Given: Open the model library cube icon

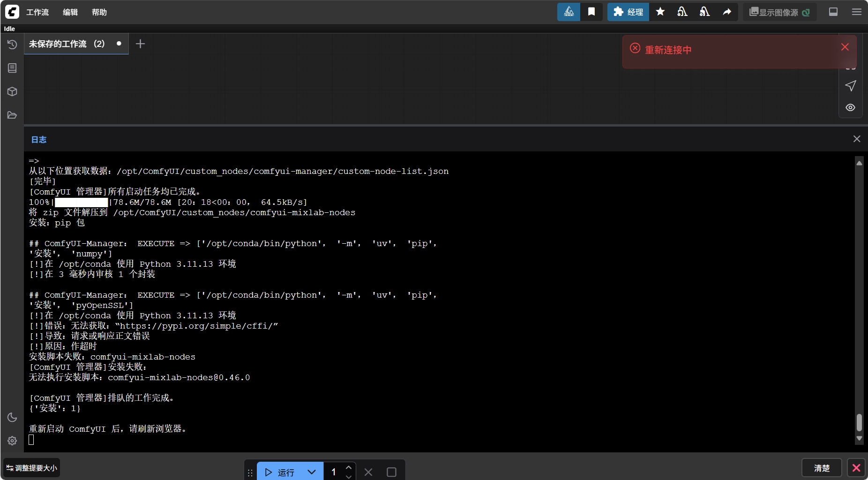Looking at the screenshot, I should (12, 91).
